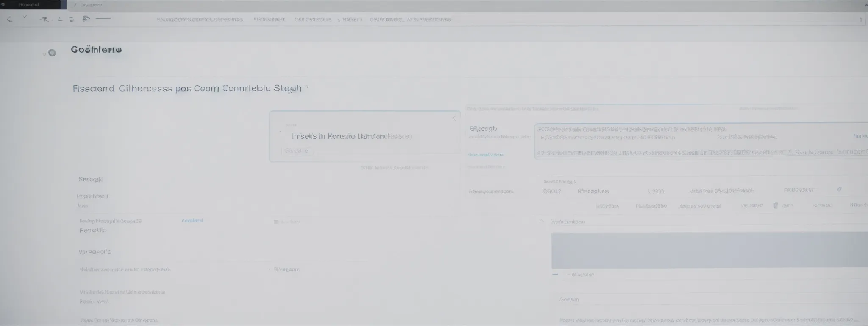Expand the chevron at the far right of the toolbar

tap(861, 20)
